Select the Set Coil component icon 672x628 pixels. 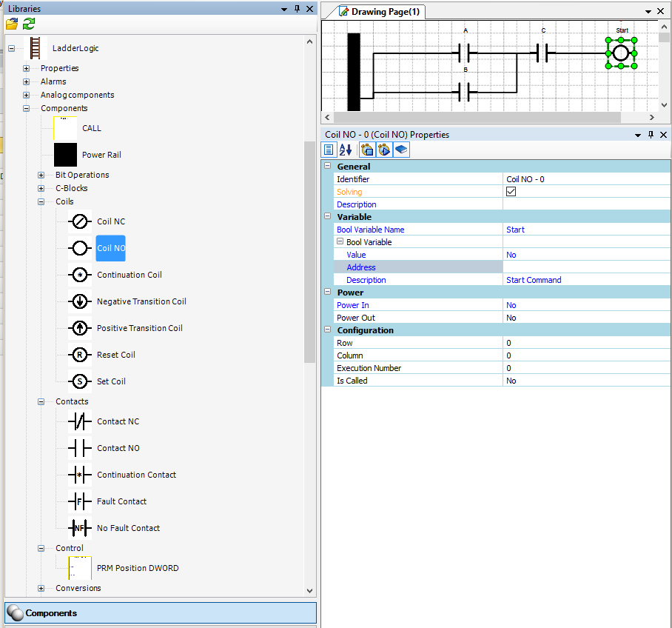tap(80, 381)
